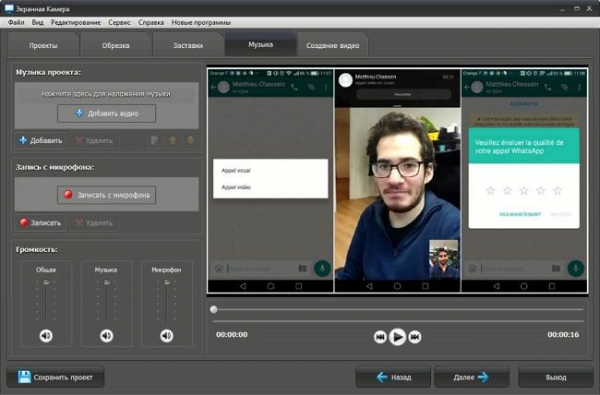The width and height of the screenshot is (600, 395).
Task: Move music track down with arrow icon
Action: pyautogui.click(x=191, y=141)
